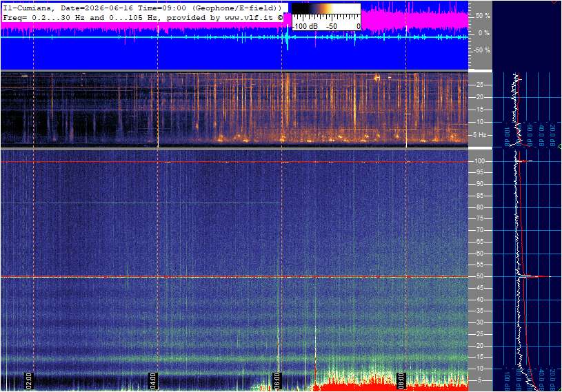The width and height of the screenshot is (562, 392).
Task: Click the '-50 %' amplitude axis label
Action: tap(481, 50)
